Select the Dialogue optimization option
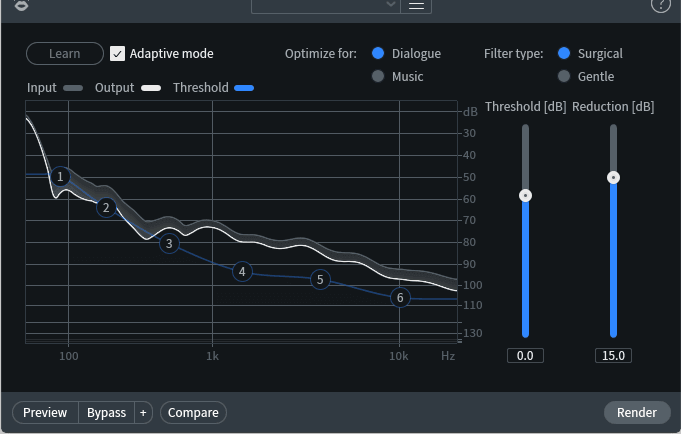Image resolution: width=681 pixels, height=434 pixels. point(378,53)
